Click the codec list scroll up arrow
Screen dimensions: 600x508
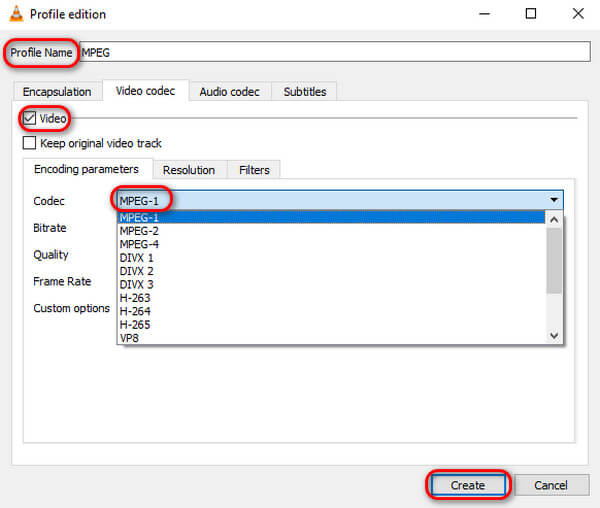pyautogui.click(x=554, y=220)
